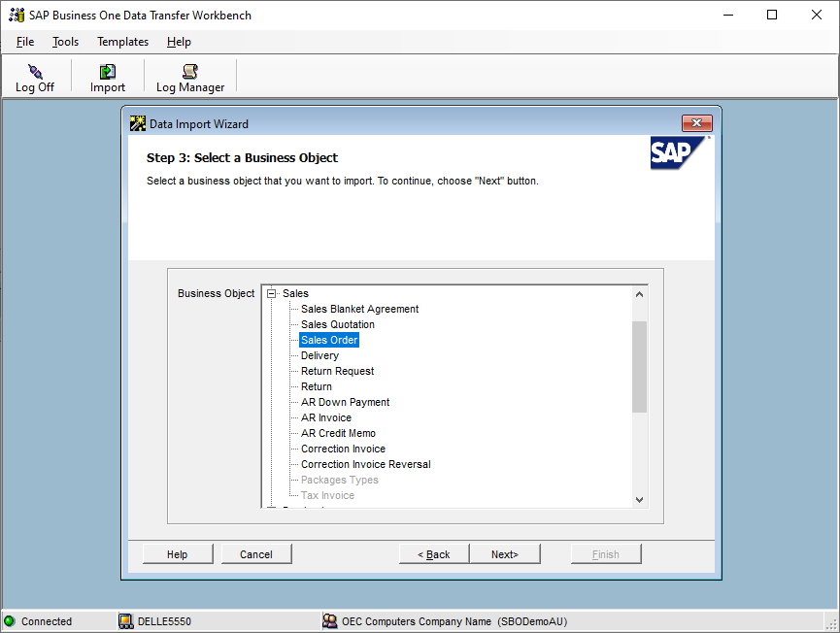Screen dimensions: 840x633
Task: Select AR Down Payment in the tree
Action: [x=345, y=402]
